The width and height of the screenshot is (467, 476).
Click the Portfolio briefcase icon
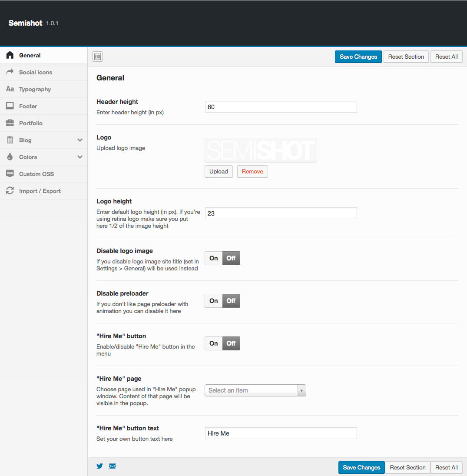pos(10,123)
